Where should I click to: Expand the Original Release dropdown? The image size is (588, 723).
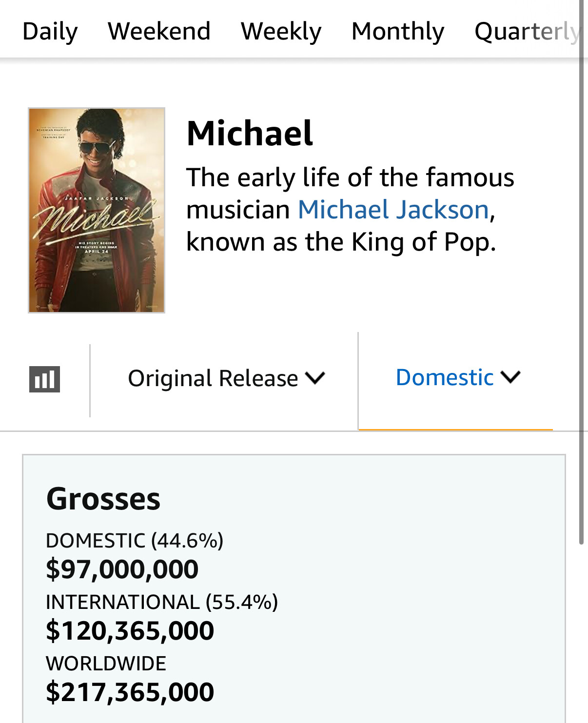(226, 378)
